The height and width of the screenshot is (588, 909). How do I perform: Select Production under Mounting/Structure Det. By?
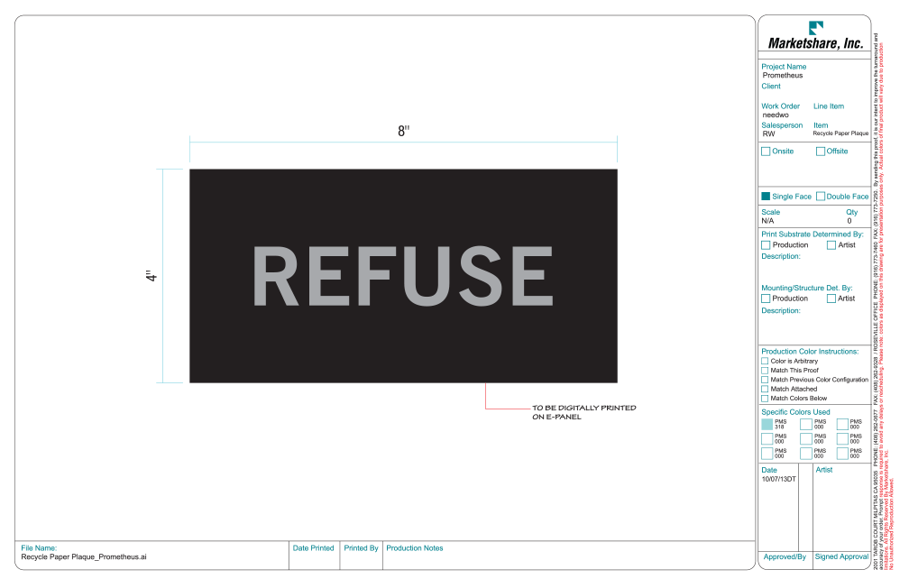tap(766, 299)
